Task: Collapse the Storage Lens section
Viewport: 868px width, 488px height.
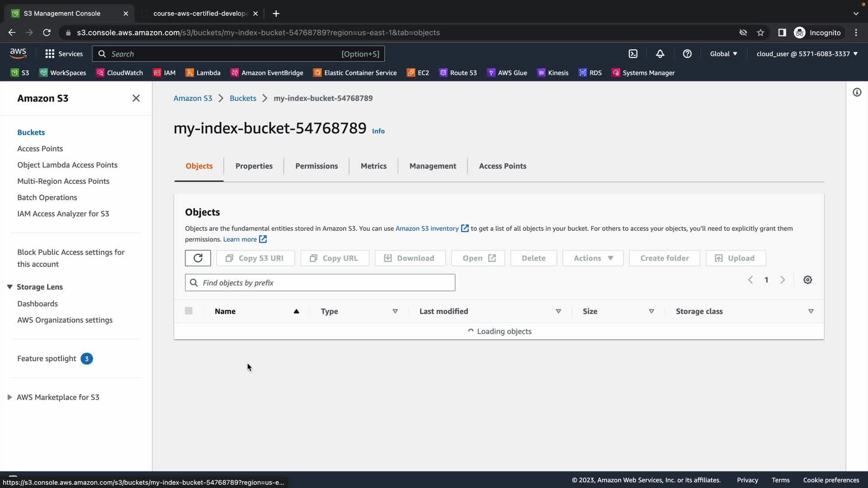Action: point(9,287)
